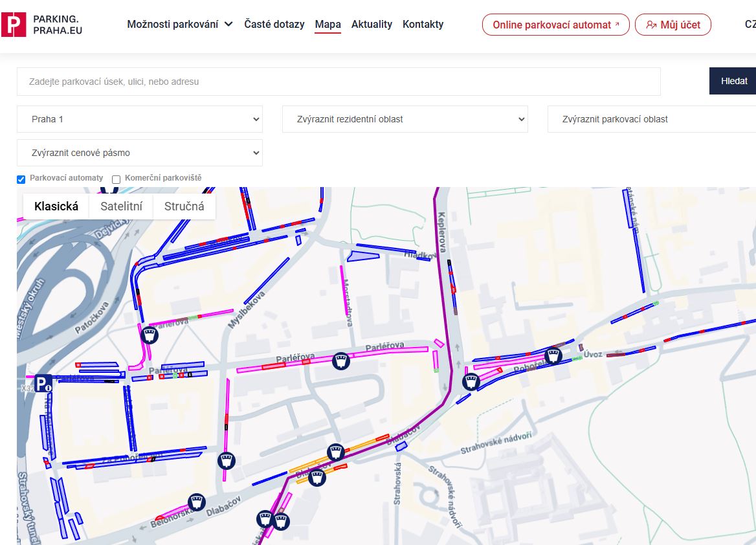Enable the Komerční parkoviště checkbox
Screen dimensions: 756x545
117,179
